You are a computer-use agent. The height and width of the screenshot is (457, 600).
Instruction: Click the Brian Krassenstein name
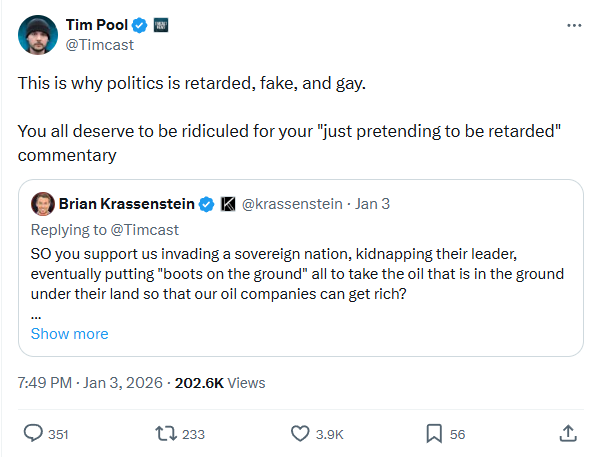pyautogui.click(x=127, y=204)
